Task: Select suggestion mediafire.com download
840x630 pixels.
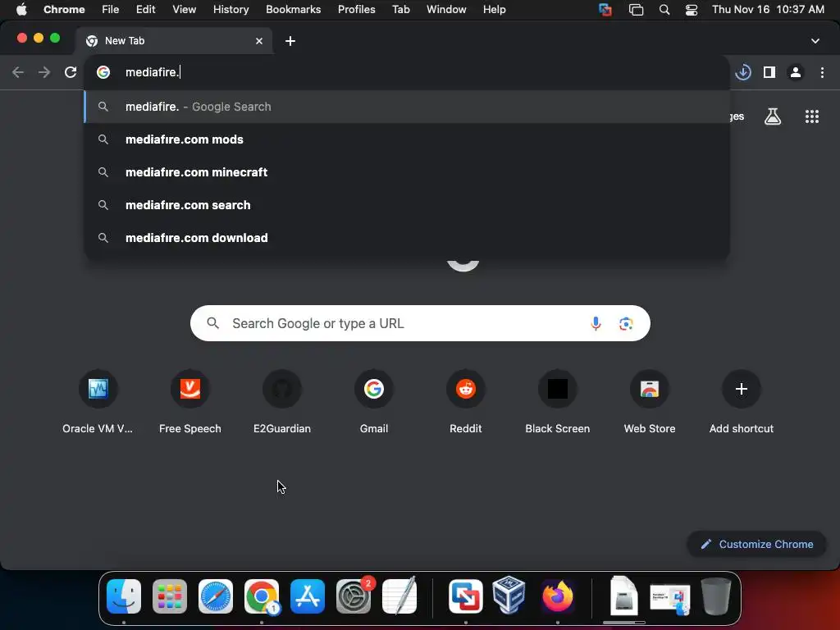Action: coord(407,238)
